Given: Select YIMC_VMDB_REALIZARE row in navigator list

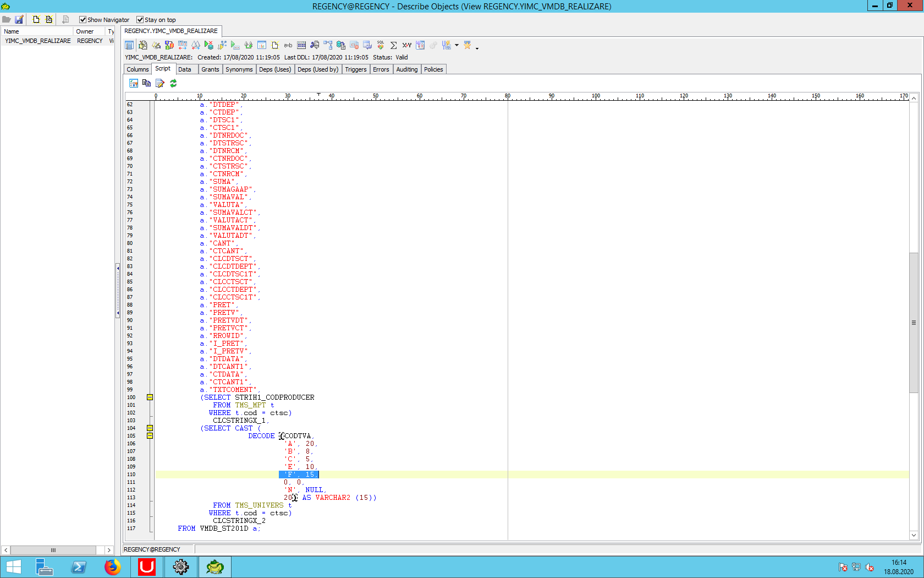Looking at the screenshot, I should [x=57, y=41].
